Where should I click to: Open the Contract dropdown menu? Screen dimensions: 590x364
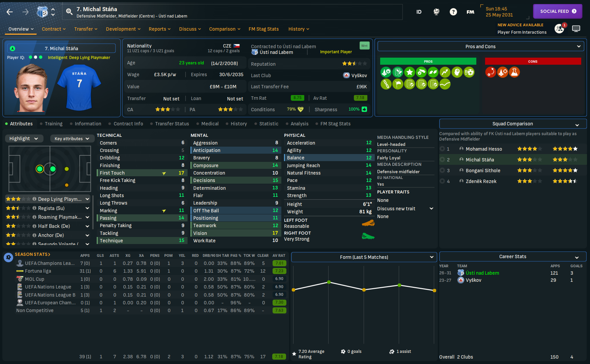click(x=54, y=29)
